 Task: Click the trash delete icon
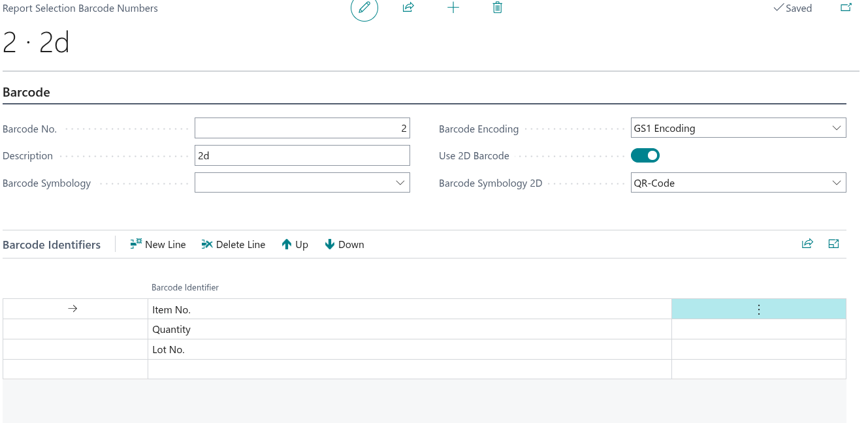pos(498,8)
